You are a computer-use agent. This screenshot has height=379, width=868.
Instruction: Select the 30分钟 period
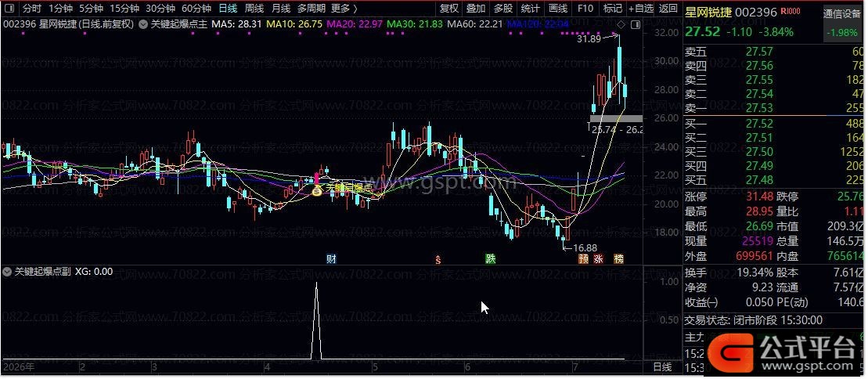pos(160,9)
